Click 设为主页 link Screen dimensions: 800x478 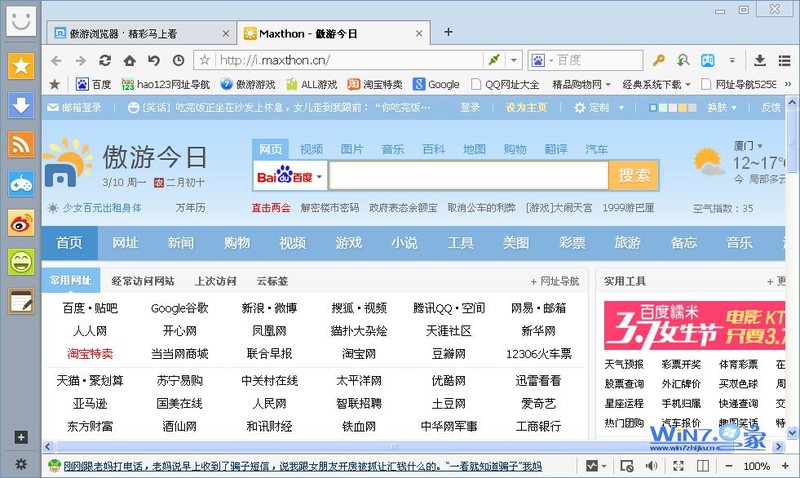point(526,108)
